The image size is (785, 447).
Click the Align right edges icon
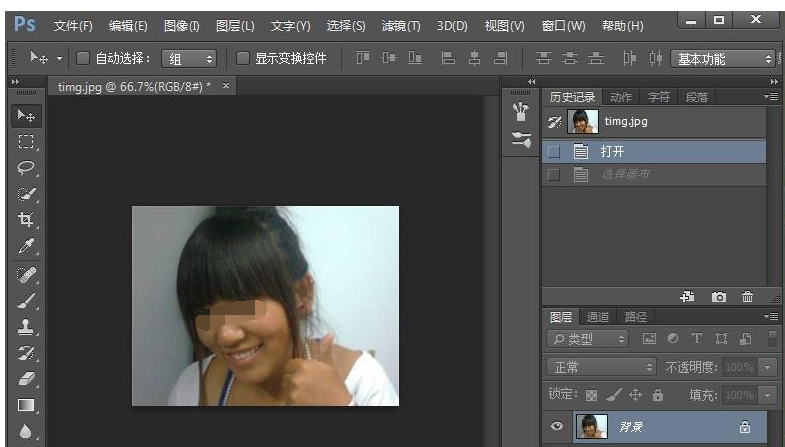pyautogui.click(x=500, y=58)
